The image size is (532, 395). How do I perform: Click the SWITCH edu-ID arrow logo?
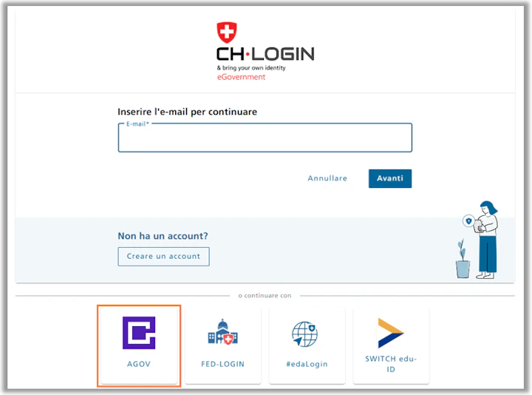(391, 333)
